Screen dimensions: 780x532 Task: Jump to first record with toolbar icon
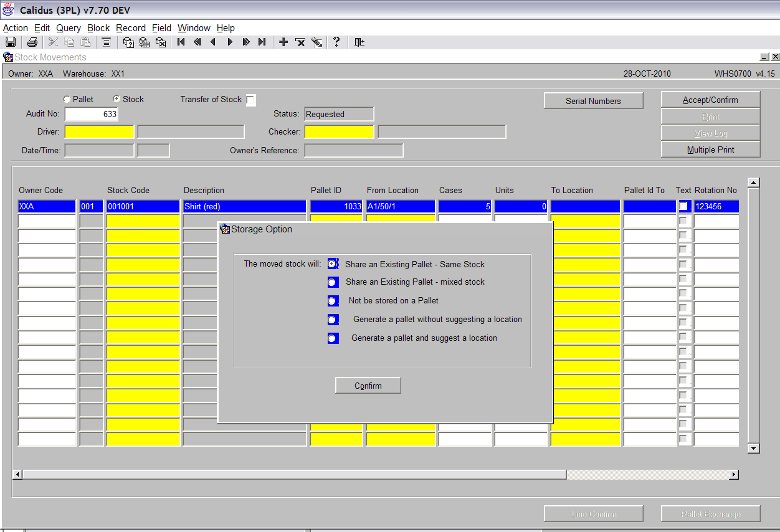coord(181,42)
